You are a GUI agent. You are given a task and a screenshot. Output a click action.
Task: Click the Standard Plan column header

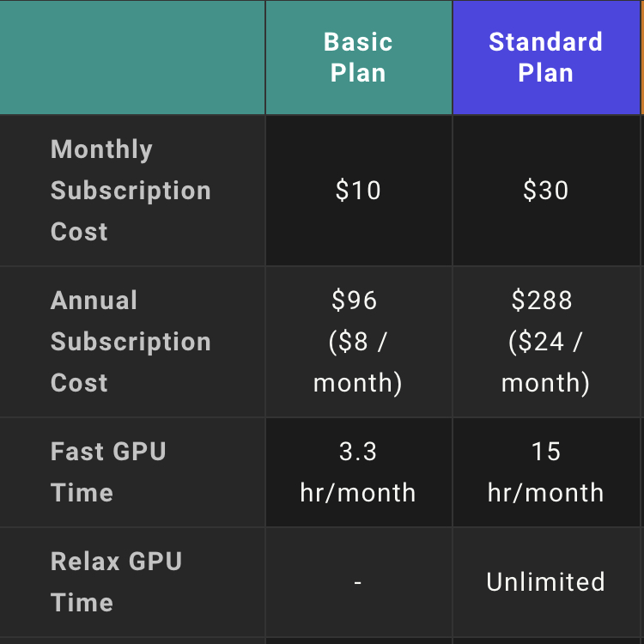546,57
